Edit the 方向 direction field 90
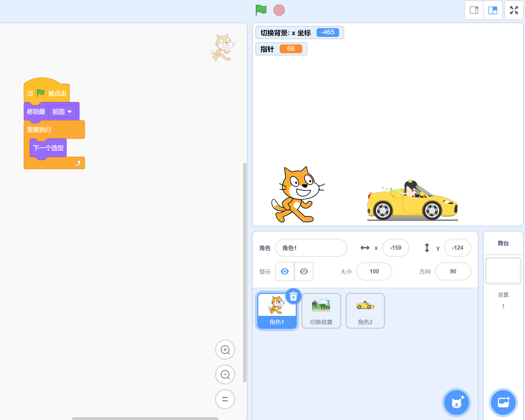525x420 pixels. pos(453,271)
